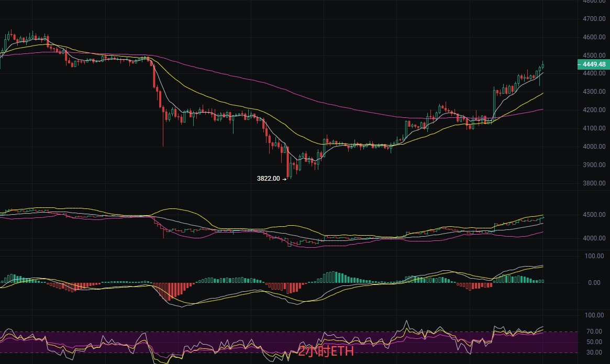The height and width of the screenshot is (364, 610).
Task: Click the 70.00 RSI level label
Action: click(x=594, y=332)
